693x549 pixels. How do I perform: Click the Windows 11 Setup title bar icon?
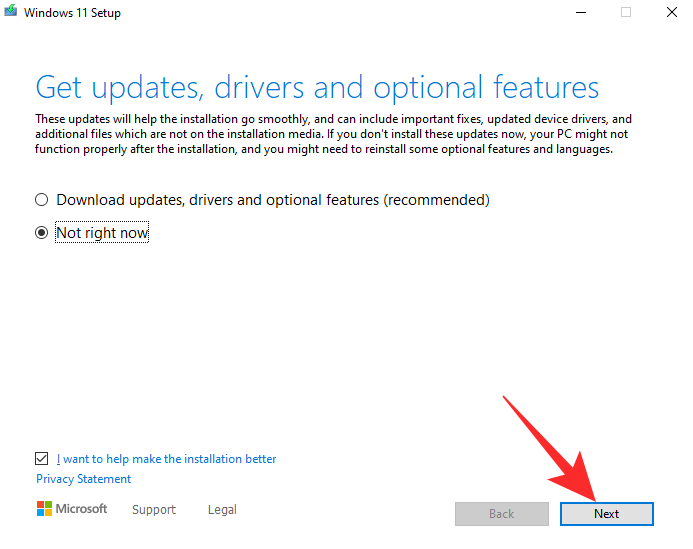(x=11, y=11)
